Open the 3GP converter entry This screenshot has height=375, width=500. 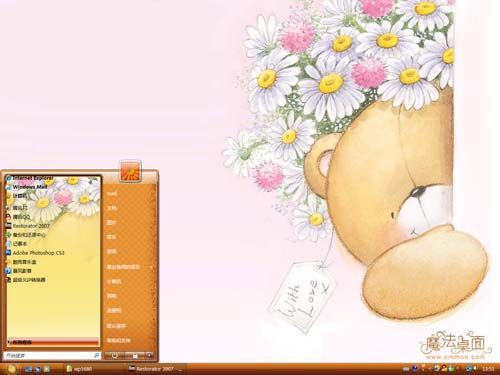(x=26, y=280)
